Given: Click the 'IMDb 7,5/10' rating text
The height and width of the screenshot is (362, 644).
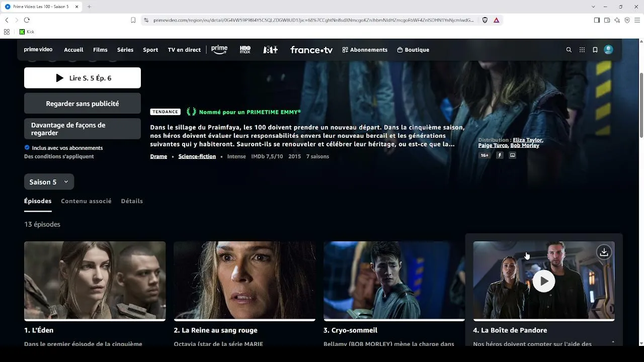Looking at the screenshot, I should pyautogui.click(x=267, y=156).
